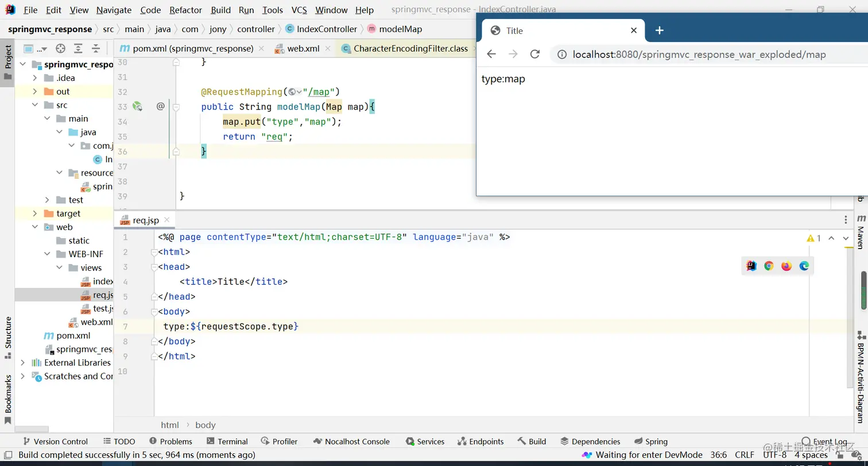The image size is (868, 466).
Task: Click the locate (select opened file) icon
Action: pos(60,49)
